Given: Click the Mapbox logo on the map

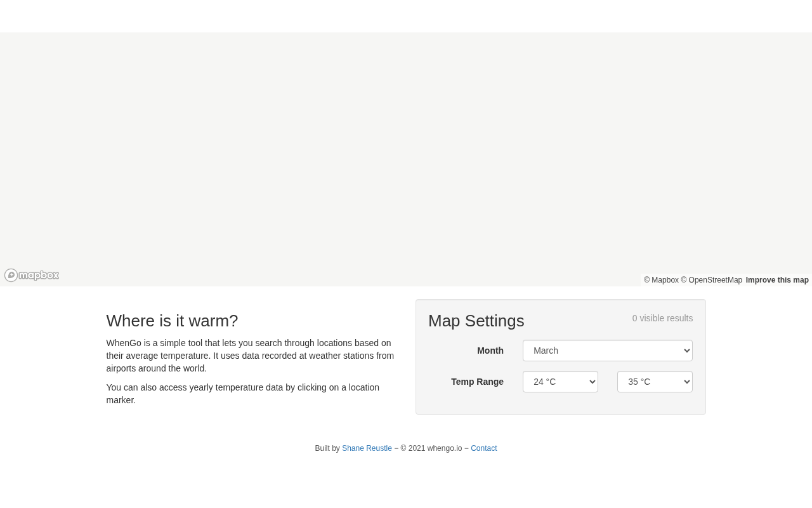Looking at the screenshot, I should click(x=32, y=276).
